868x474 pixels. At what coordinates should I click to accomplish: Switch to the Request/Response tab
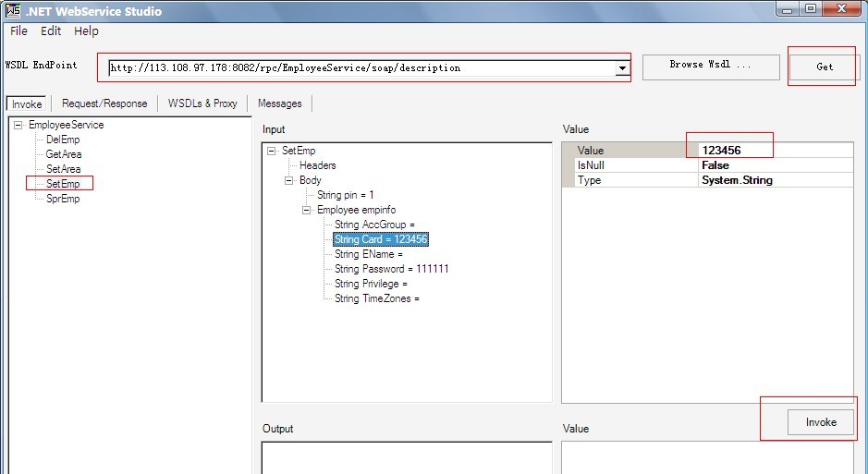(104, 103)
